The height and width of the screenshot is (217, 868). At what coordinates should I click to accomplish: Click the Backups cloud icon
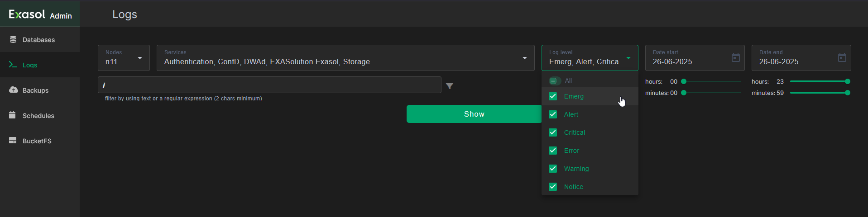[x=13, y=90]
